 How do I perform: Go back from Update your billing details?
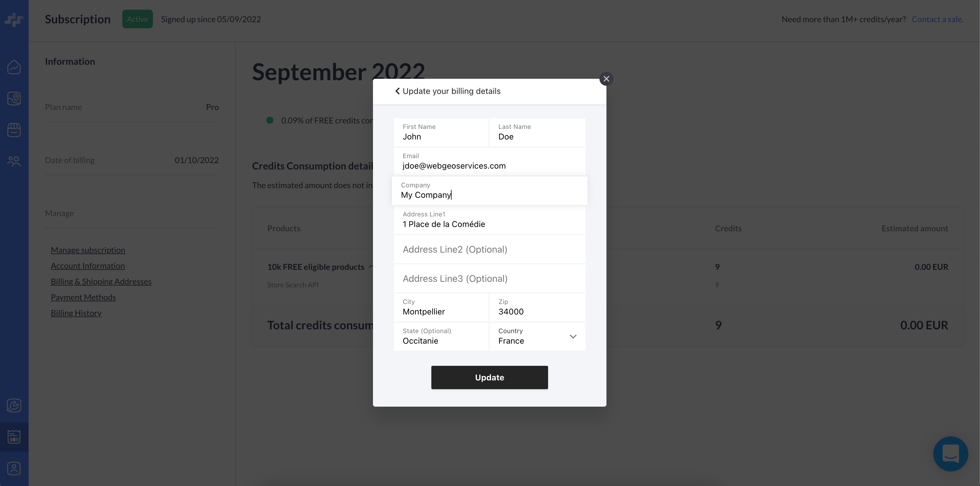pyautogui.click(x=397, y=91)
